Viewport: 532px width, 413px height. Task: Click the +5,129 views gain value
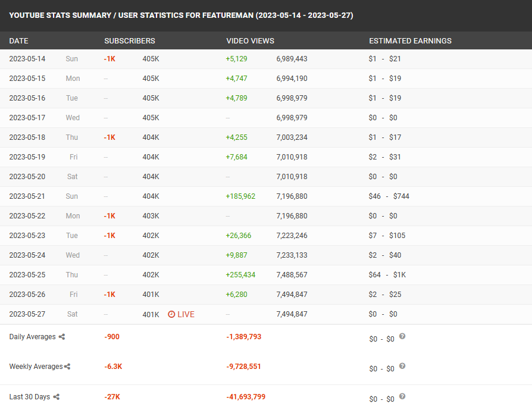(x=236, y=59)
